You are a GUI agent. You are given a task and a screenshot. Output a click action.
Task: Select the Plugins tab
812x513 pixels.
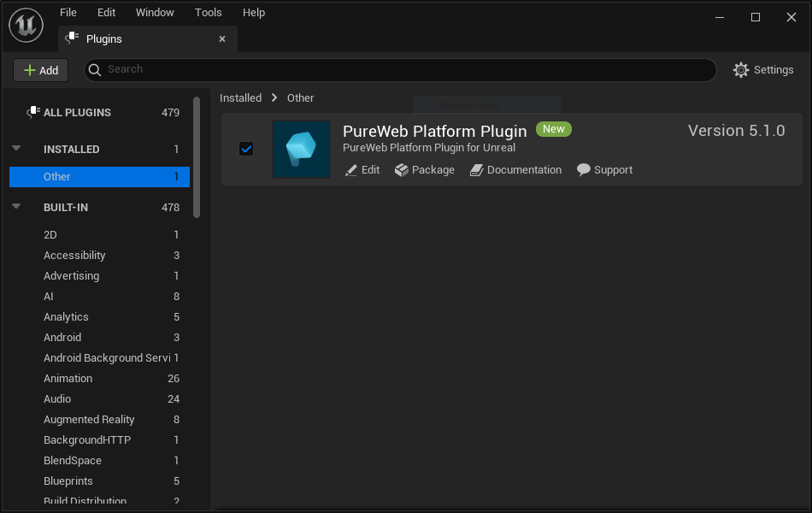click(148, 38)
